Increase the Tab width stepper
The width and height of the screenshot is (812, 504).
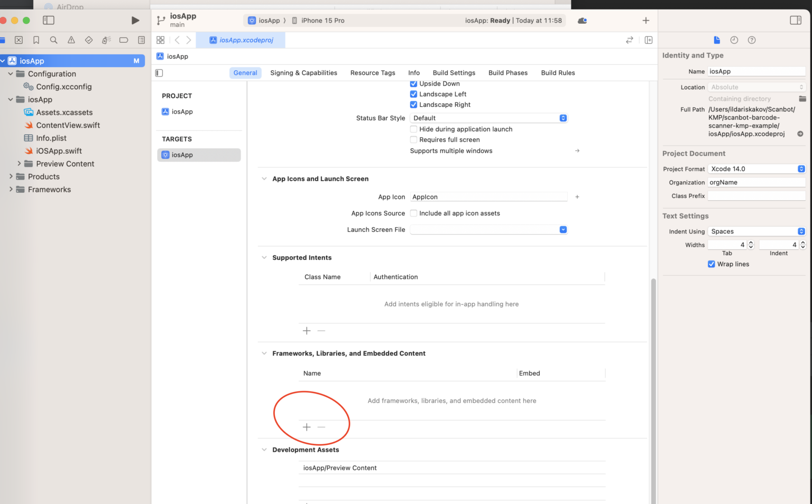(x=751, y=242)
